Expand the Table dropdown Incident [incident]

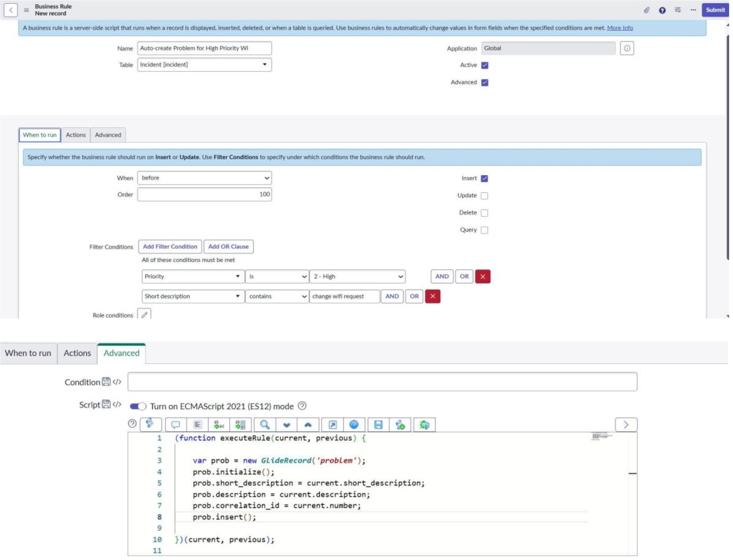[x=204, y=65]
